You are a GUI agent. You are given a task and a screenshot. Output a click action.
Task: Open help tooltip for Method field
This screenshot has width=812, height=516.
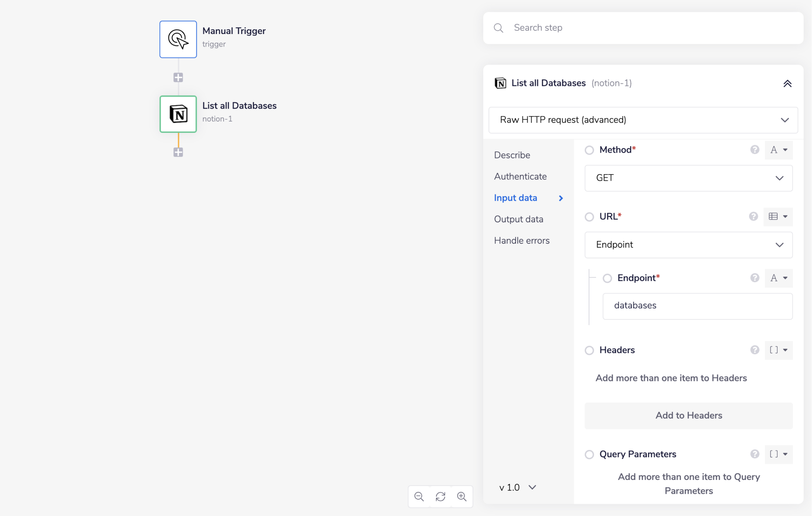(x=754, y=150)
